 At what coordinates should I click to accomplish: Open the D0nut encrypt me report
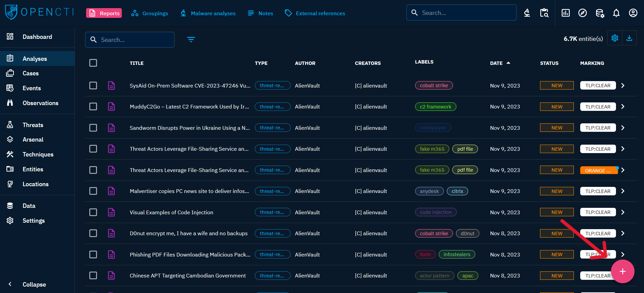pos(189,233)
